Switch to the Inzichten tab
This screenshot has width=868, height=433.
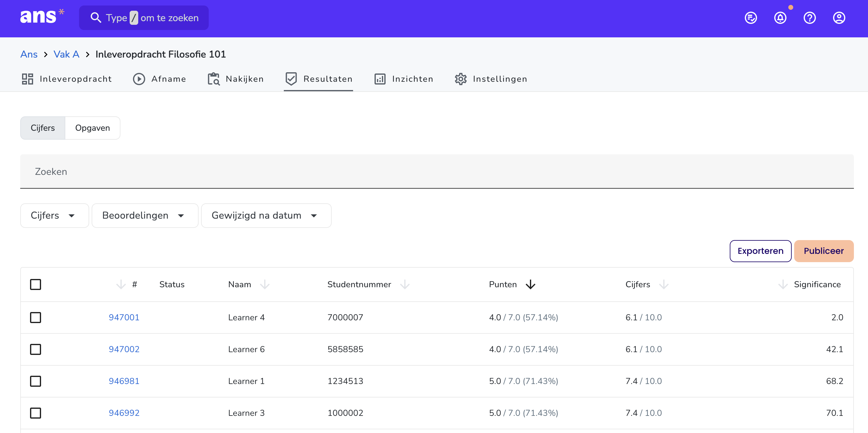pyautogui.click(x=404, y=79)
